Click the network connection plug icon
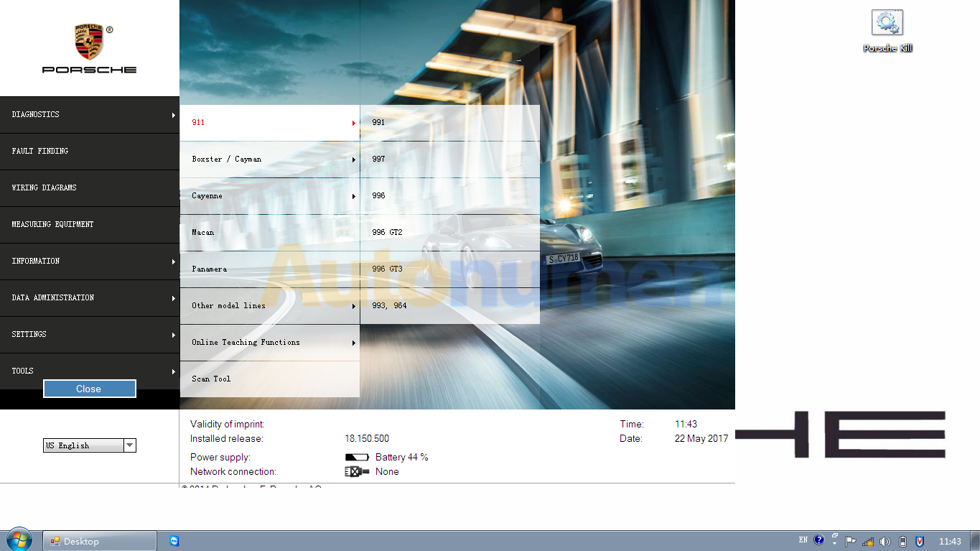The width and height of the screenshot is (980, 551). tap(357, 471)
